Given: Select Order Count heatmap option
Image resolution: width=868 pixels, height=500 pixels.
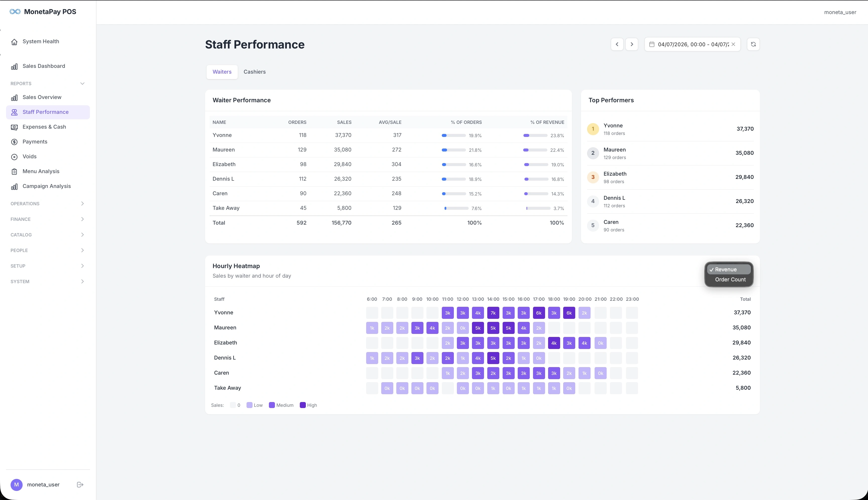Looking at the screenshot, I should [730, 280].
